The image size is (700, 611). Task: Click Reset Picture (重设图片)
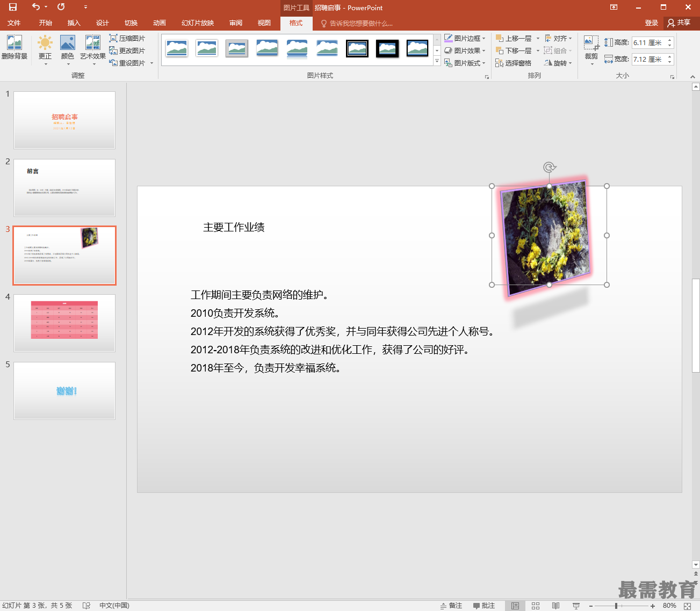127,63
